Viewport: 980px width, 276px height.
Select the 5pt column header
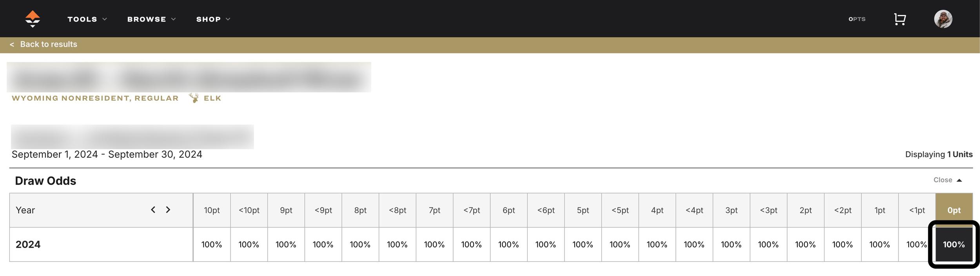583,210
